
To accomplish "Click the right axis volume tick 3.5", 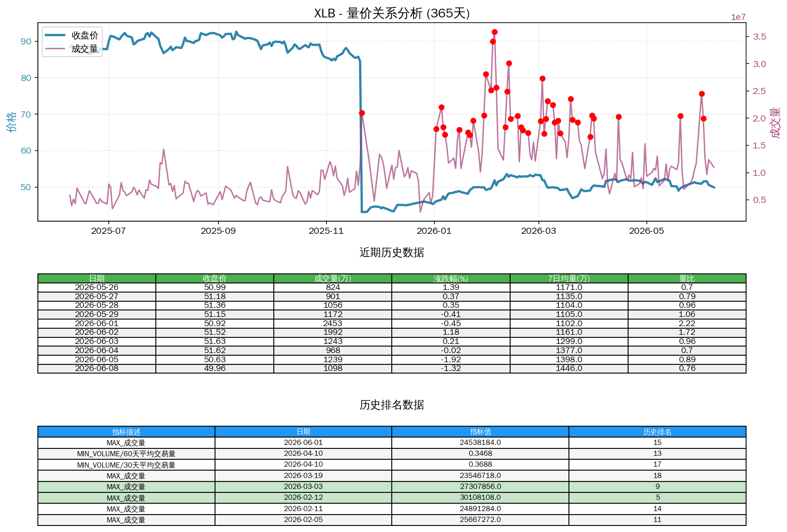I will (x=760, y=37).
